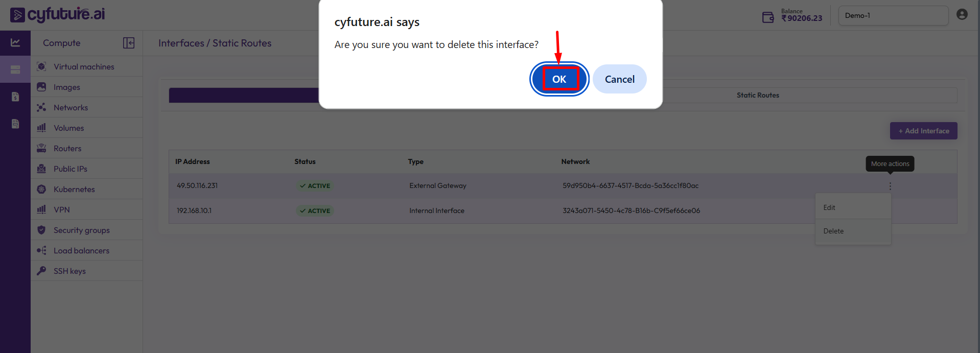The width and height of the screenshot is (980, 353).
Task: Click OK to confirm interface deletion
Action: [559, 79]
